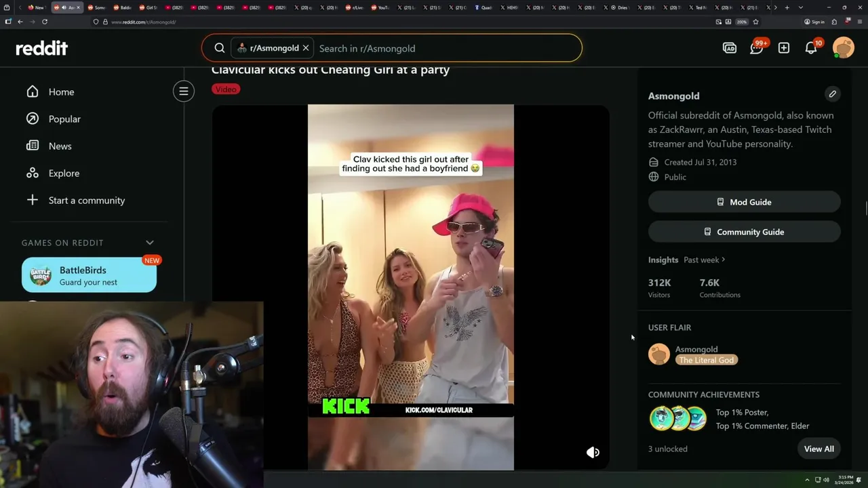
Task: Click the Explore icon
Action: [33, 173]
